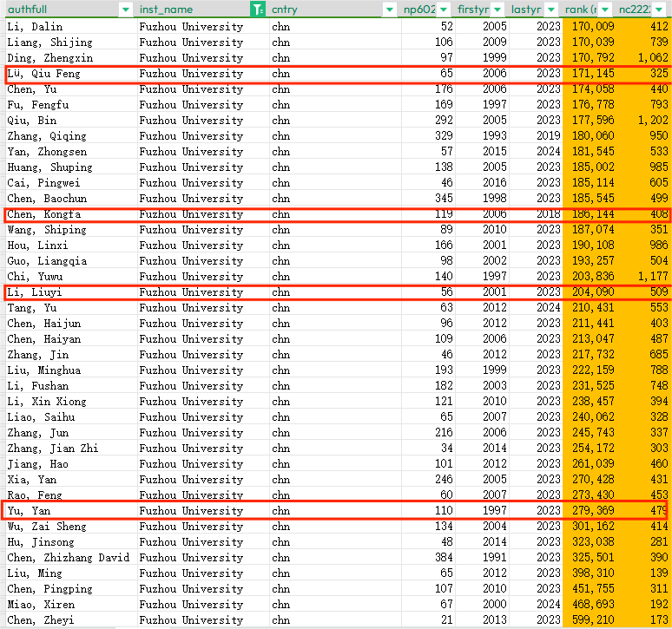Expand the nc2222 column filter dropdown
Viewport: 672px width, 629px height.
659,10
